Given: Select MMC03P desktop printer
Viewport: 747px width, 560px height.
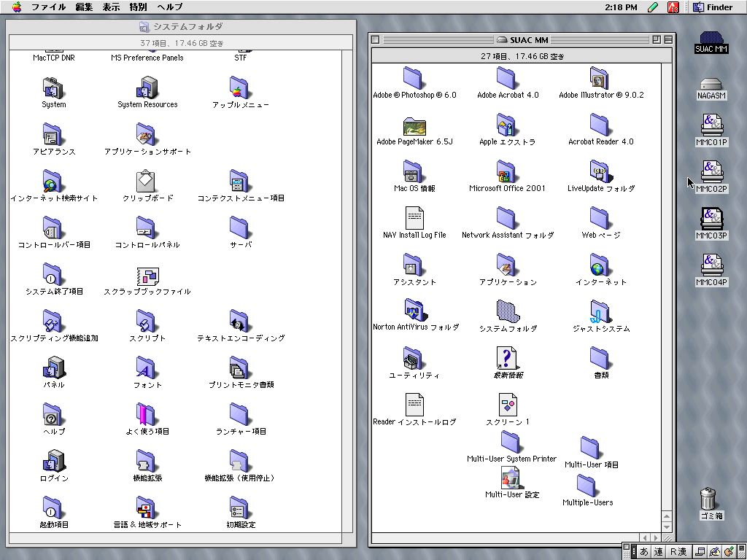Looking at the screenshot, I should 711,223.
